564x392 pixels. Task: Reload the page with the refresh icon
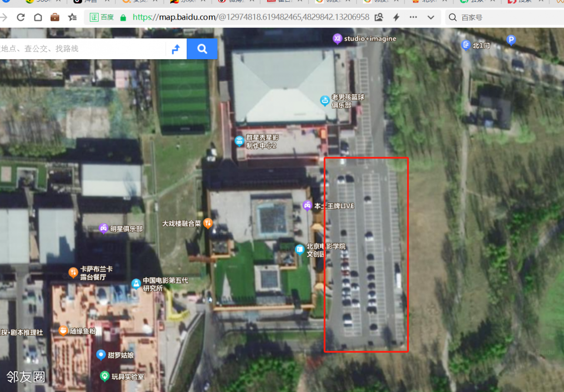(20, 17)
